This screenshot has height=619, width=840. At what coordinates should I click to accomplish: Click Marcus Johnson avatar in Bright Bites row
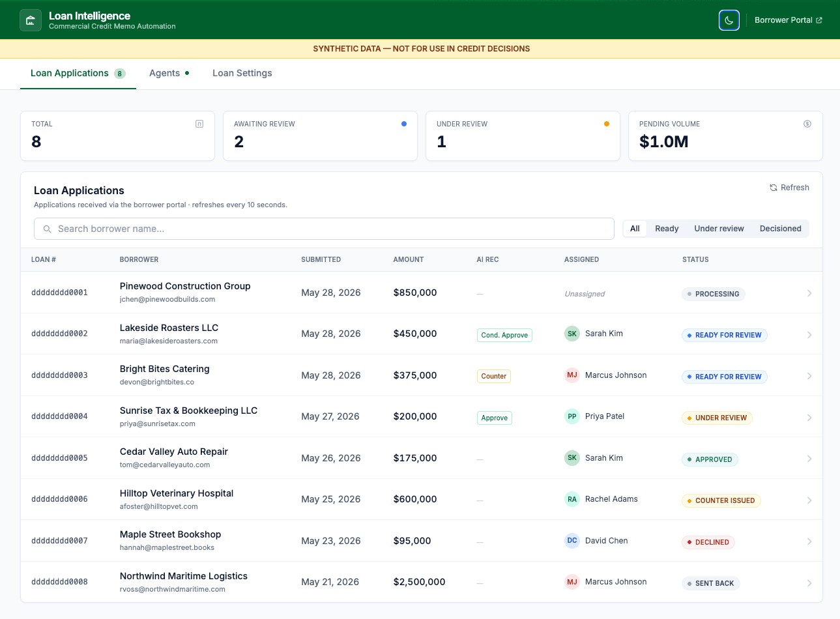click(x=572, y=375)
